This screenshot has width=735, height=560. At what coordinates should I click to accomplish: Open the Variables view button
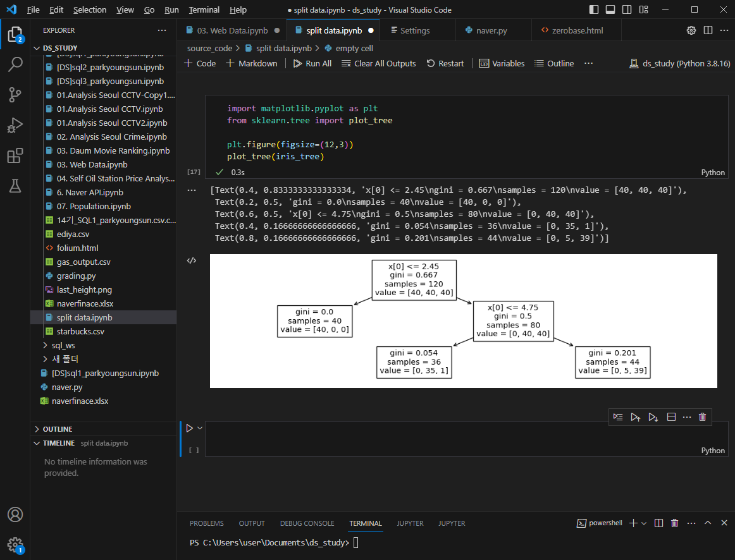click(502, 63)
